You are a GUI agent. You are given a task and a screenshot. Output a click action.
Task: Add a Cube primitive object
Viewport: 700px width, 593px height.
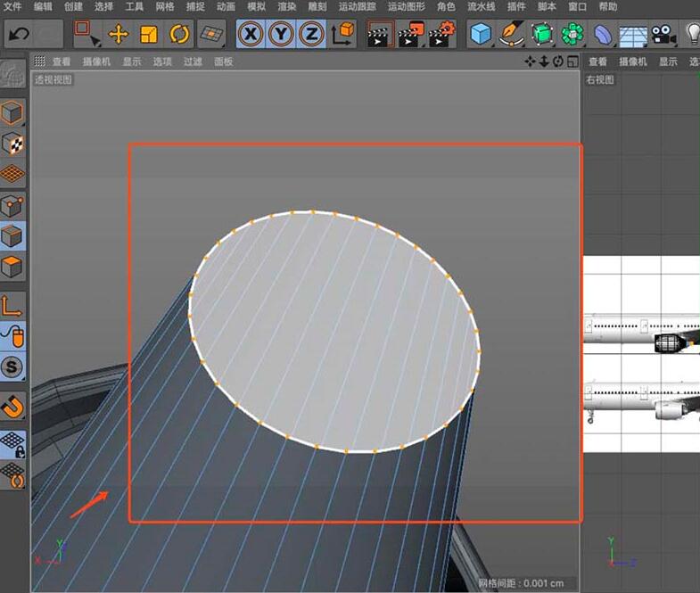[482, 35]
